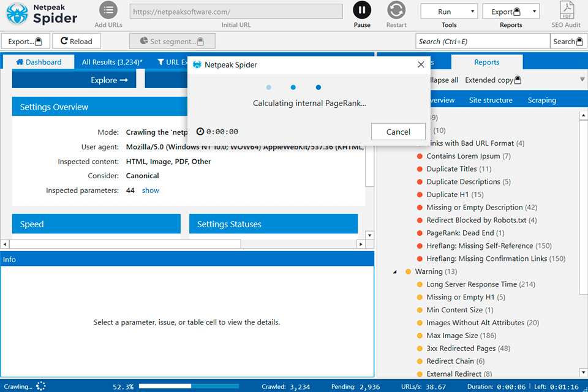Image resolution: width=588 pixels, height=392 pixels.
Task: Click dashboard horizontal scrollbar right arrow
Action: point(361,244)
